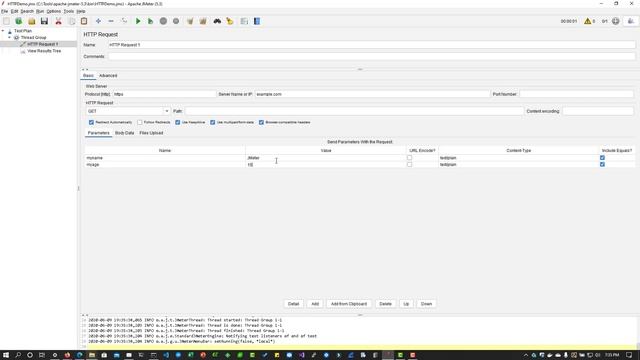Switch to the Files Upload tab

pos(151,133)
